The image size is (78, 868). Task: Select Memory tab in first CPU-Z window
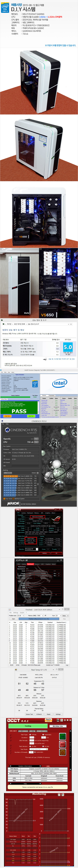[x=37, y=513]
